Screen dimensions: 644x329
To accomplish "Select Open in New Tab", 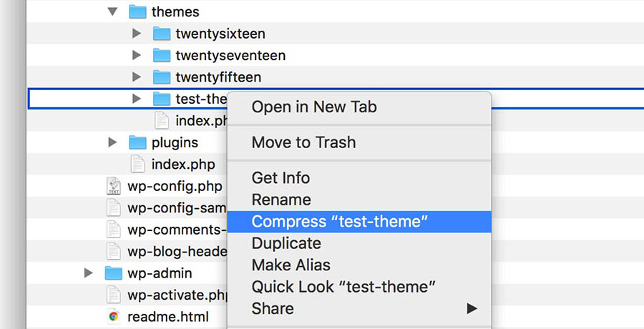I will [314, 107].
